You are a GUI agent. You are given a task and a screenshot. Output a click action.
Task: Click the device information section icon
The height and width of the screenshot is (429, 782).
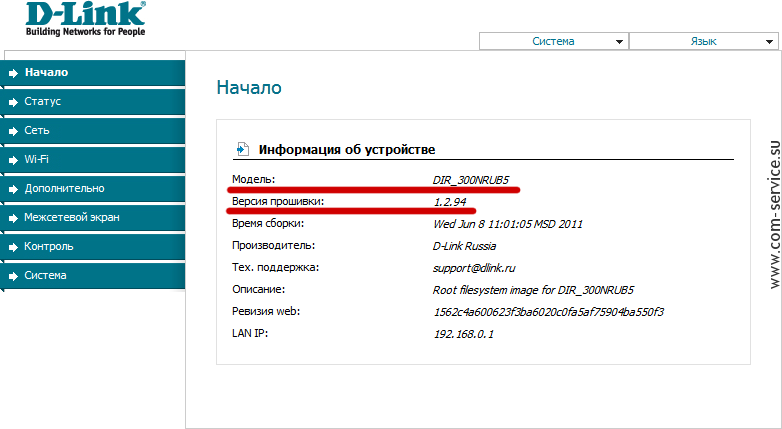point(242,149)
